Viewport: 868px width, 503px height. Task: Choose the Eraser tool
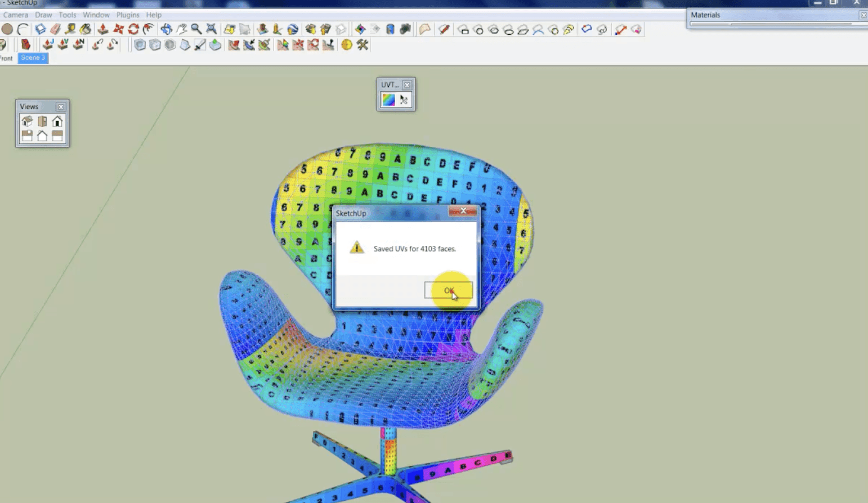click(55, 29)
